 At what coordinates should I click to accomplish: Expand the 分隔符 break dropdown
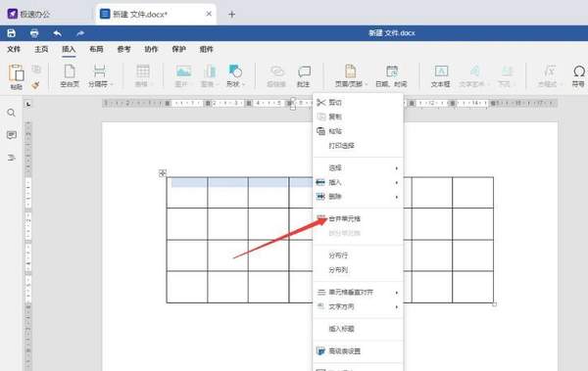tap(100, 75)
